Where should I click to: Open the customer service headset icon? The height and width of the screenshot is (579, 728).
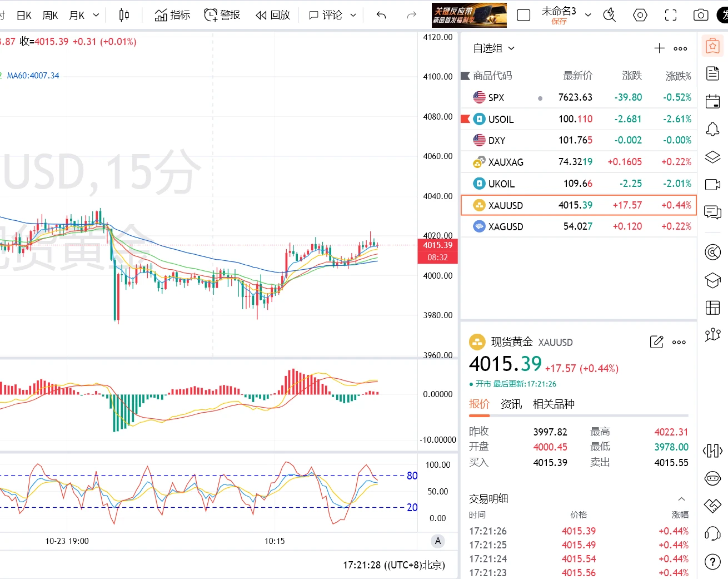(x=712, y=533)
